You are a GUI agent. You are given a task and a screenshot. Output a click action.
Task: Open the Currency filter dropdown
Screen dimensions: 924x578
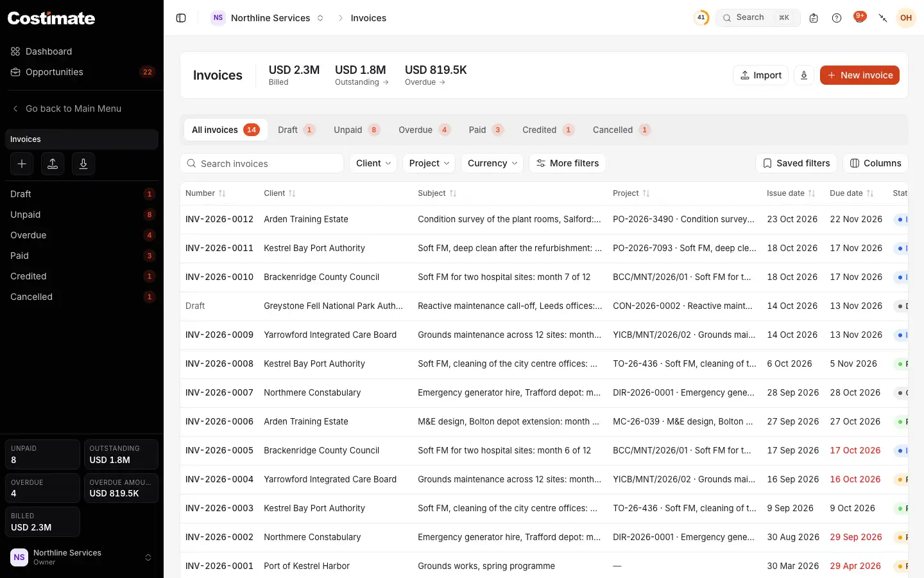coord(492,163)
